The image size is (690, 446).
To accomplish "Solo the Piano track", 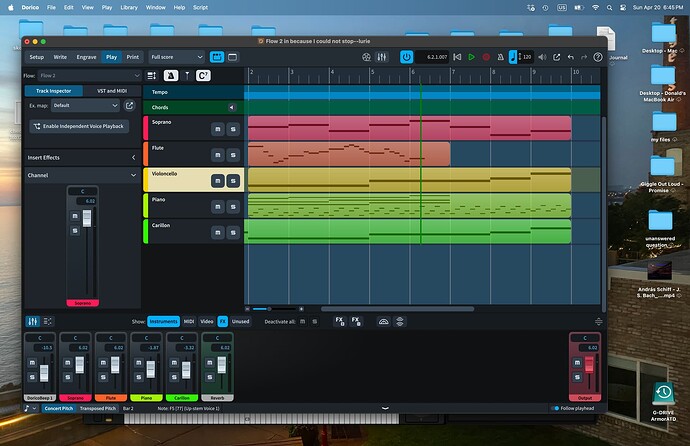I will (233, 207).
